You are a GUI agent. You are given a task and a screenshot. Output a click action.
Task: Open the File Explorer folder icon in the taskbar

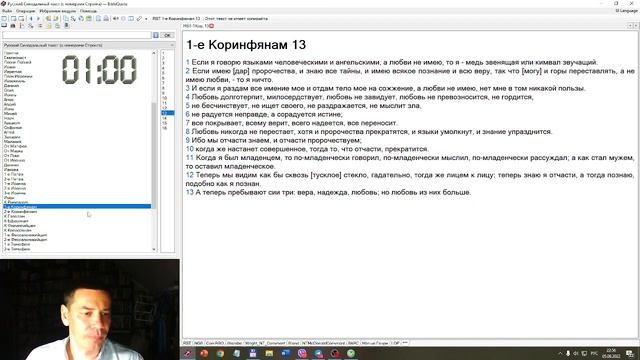(x=269, y=353)
